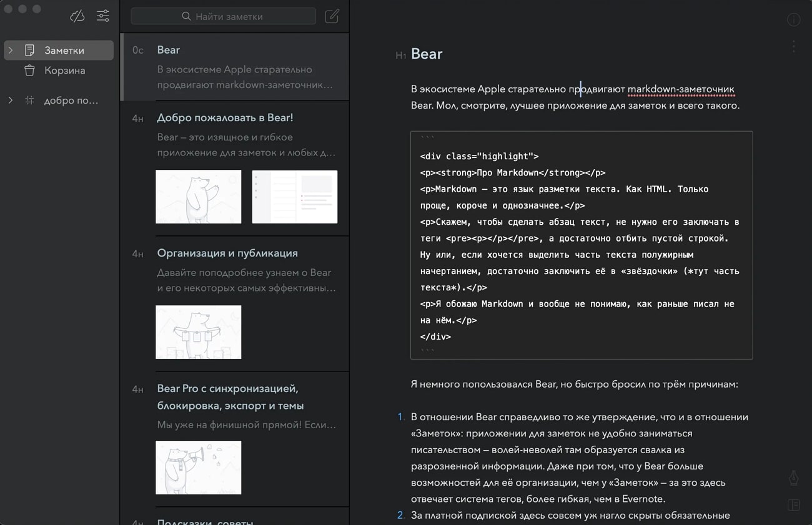
Task: Click the trash can icon beside Корзина
Action: click(x=29, y=71)
